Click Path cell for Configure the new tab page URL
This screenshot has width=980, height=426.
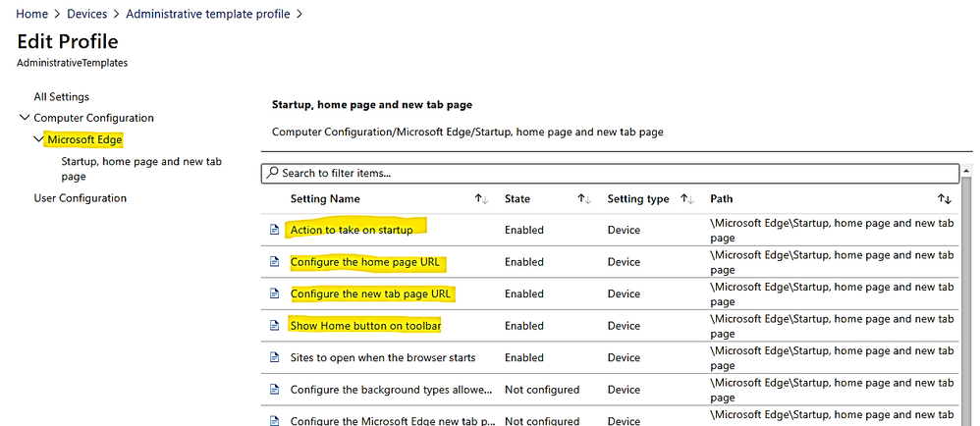click(832, 294)
